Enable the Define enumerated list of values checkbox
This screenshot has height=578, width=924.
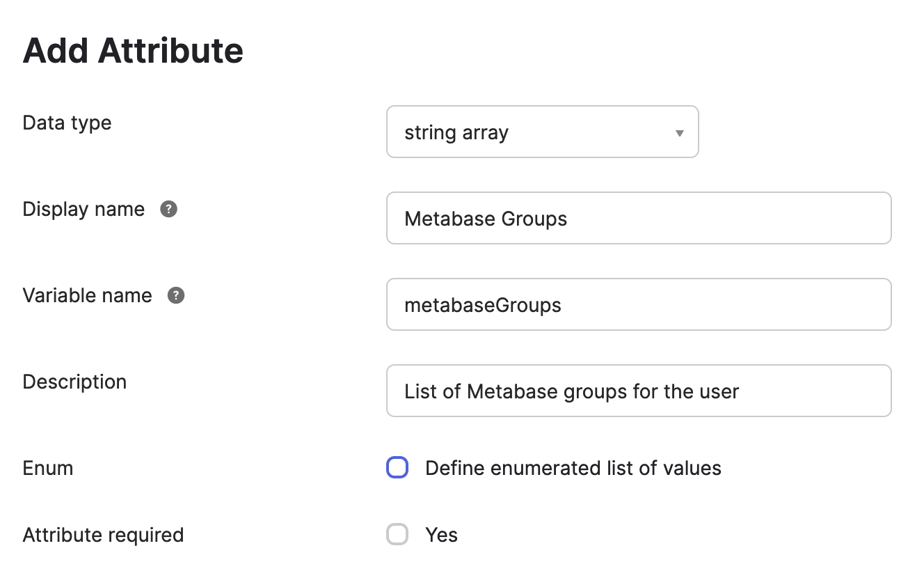point(397,467)
